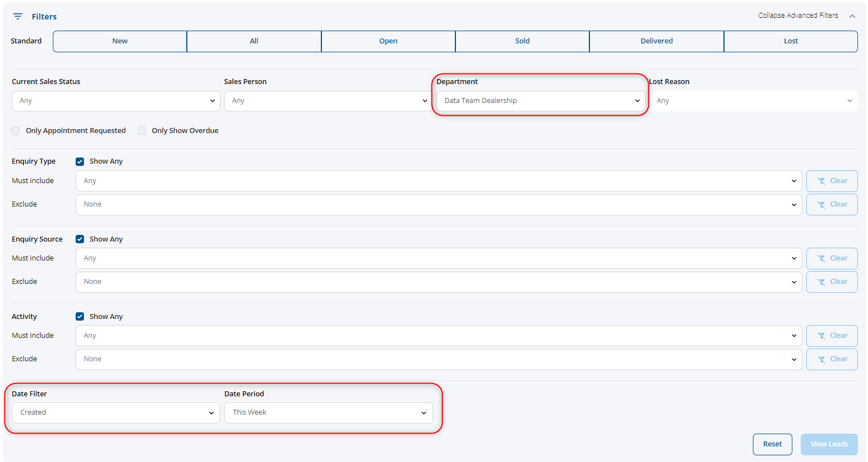Open Department dropdown showing Data Team Dealership
Image resolution: width=868 pixels, height=462 pixels.
(x=540, y=101)
